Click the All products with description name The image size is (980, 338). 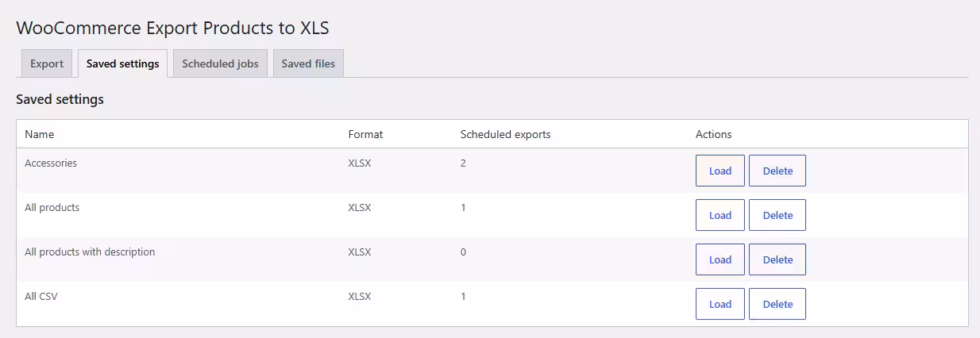click(x=90, y=252)
